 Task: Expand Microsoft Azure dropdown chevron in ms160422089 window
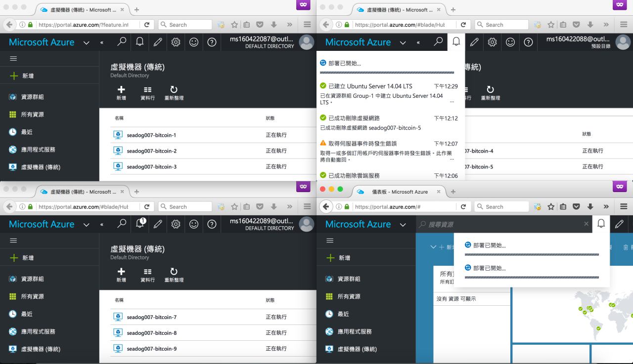coord(87,225)
